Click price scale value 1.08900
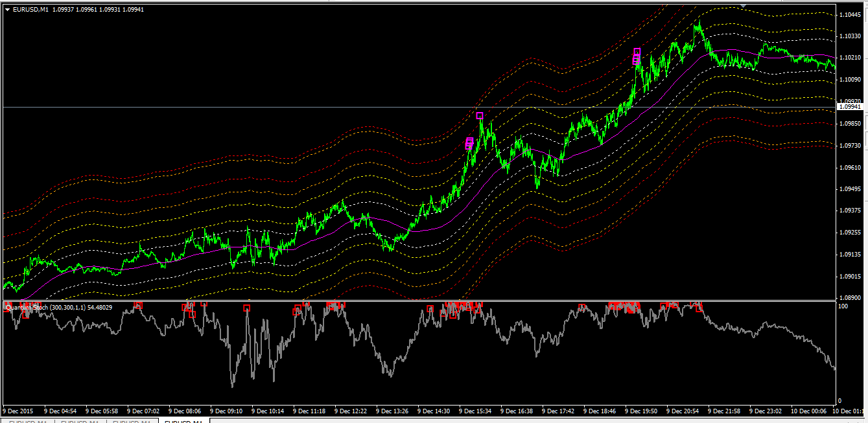Screen dimensions: 868x423 pyautogui.click(x=850, y=297)
